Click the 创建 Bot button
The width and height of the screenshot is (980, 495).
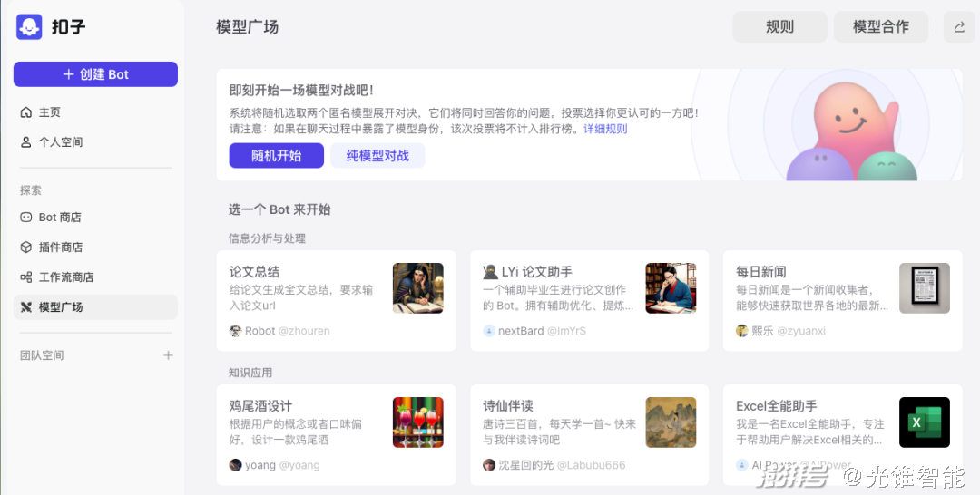tap(95, 74)
